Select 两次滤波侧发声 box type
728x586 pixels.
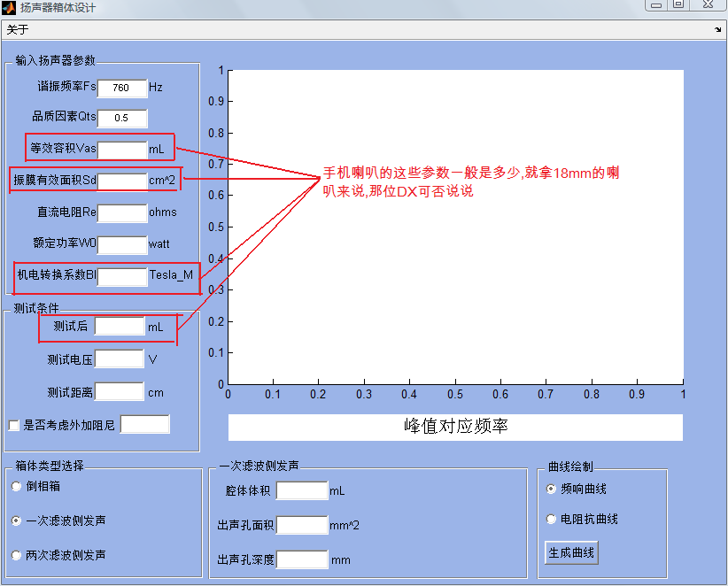tap(17, 556)
